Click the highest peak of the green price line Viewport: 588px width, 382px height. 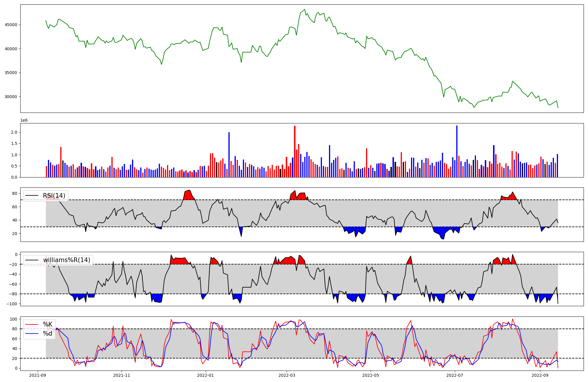coord(305,10)
